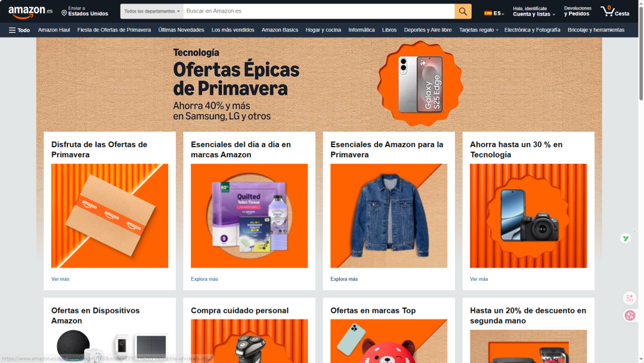The image size is (644, 363).
Task: Click the Spanish flag language icon
Action: click(x=488, y=13)
